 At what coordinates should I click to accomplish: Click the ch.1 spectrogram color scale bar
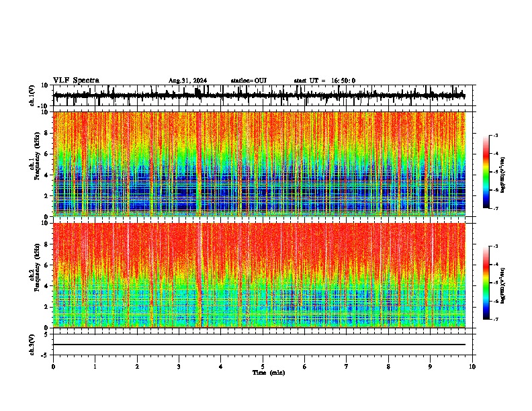pos(486,172)
